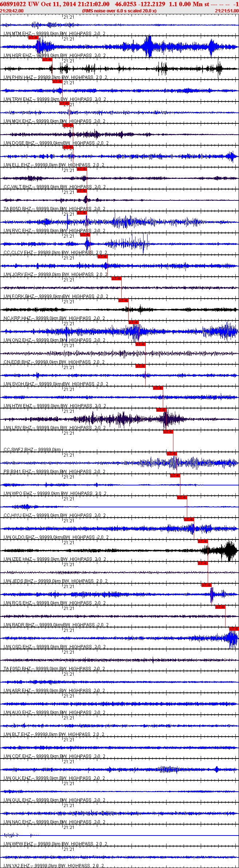The height and width of the screenshot is (868, 239).
Task: Click the pick flag between UW.WPO and CC.HIYU labels
Action: click(x=182, y=498)
